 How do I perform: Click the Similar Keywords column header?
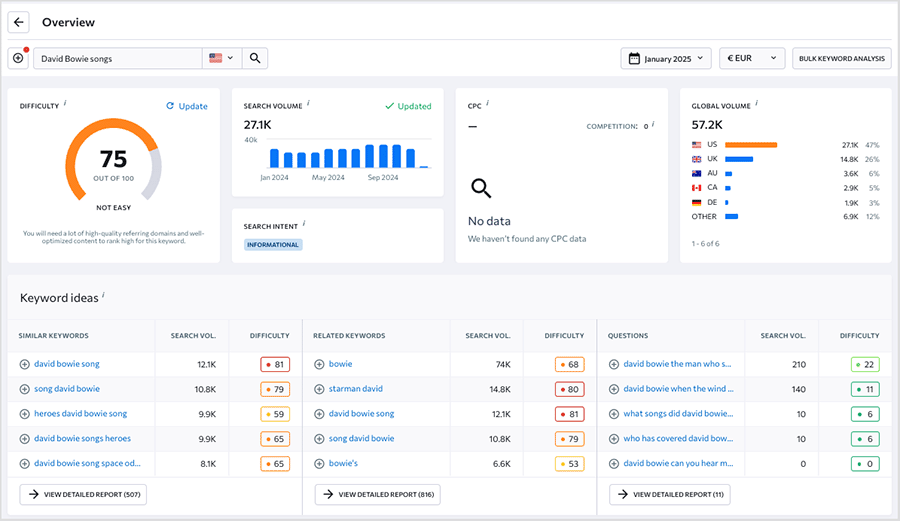click(53, 336)
